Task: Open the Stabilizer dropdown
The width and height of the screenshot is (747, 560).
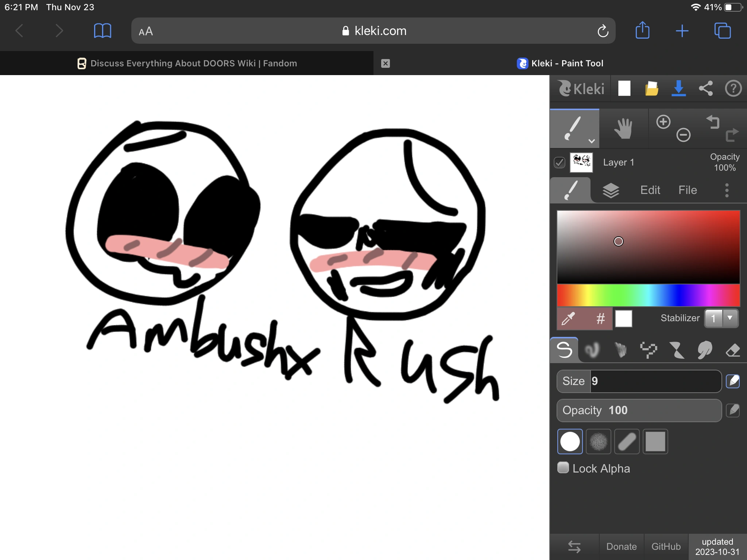Action: (x=729, y=318)
